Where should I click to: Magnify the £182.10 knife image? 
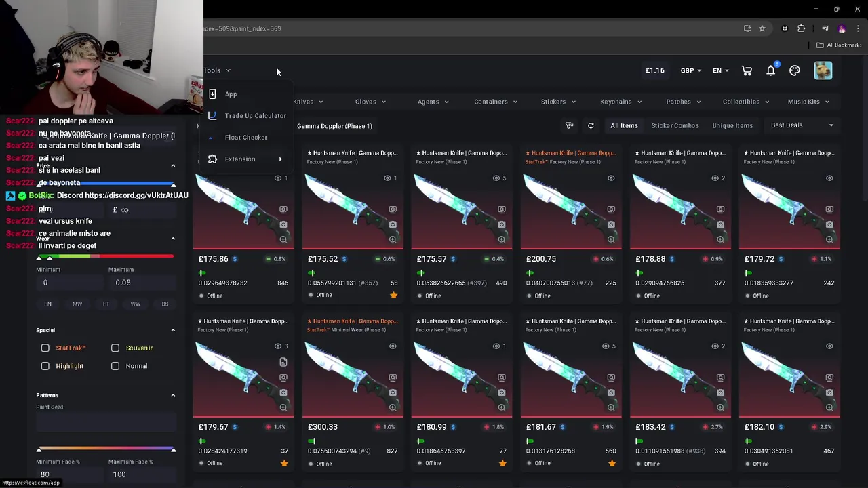tap(829, 407)
